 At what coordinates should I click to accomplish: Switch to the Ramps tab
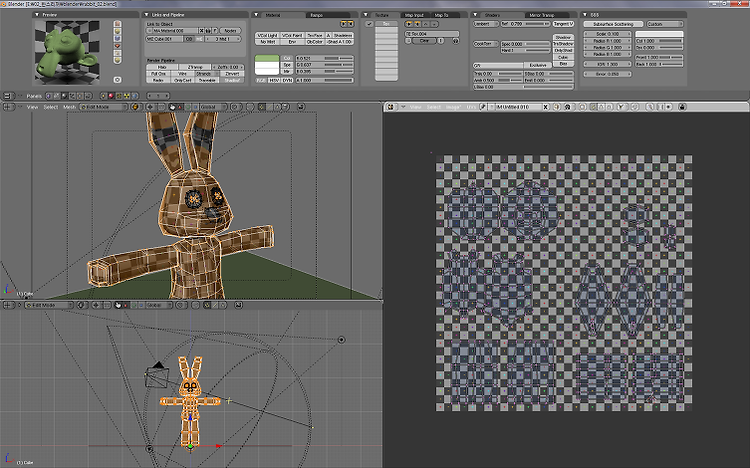[316, 16]
